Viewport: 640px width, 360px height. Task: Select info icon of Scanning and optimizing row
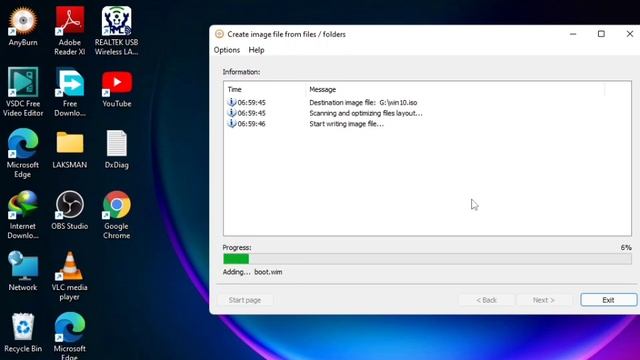(x=231, y=113)
